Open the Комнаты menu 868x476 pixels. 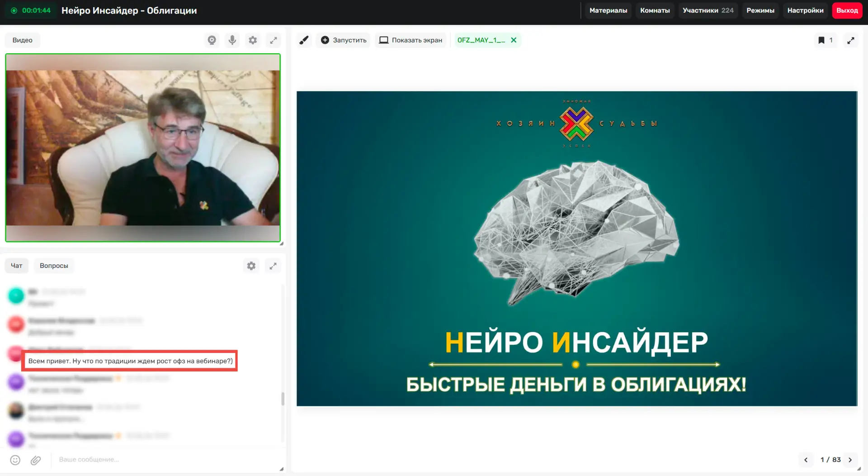pyautogui.click(x=655, y=10)
